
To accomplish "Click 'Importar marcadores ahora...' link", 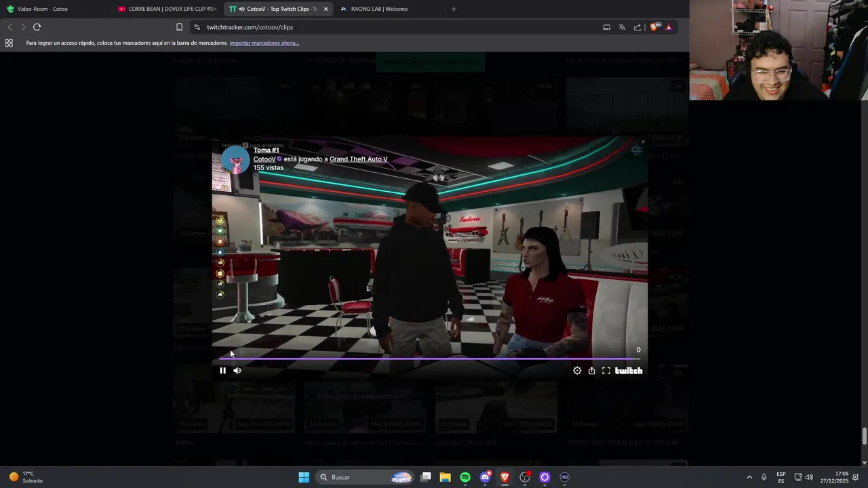I will (264, 43).
